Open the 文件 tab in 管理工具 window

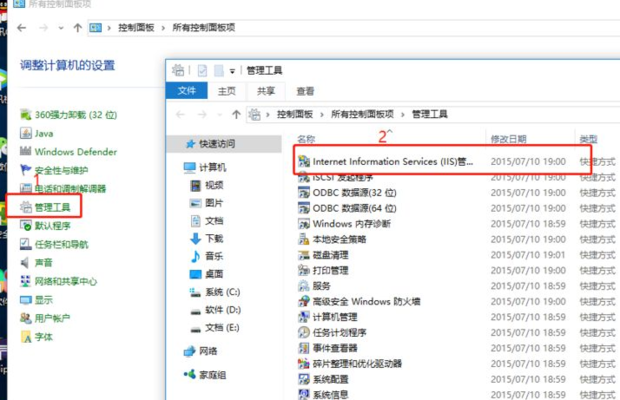[x=187, y=91]
